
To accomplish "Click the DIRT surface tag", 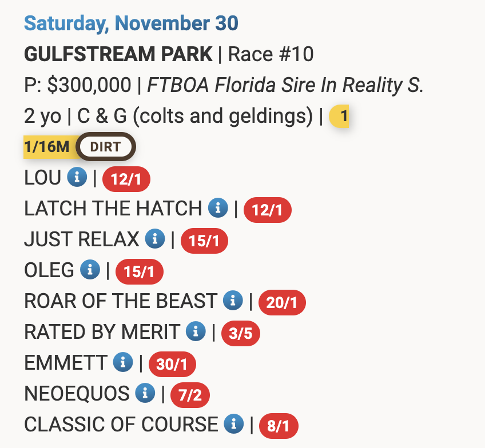I will [x=106, y=147].
